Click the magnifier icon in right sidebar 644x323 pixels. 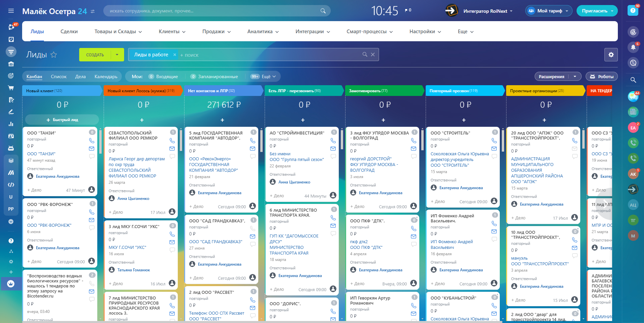(633, 80)
